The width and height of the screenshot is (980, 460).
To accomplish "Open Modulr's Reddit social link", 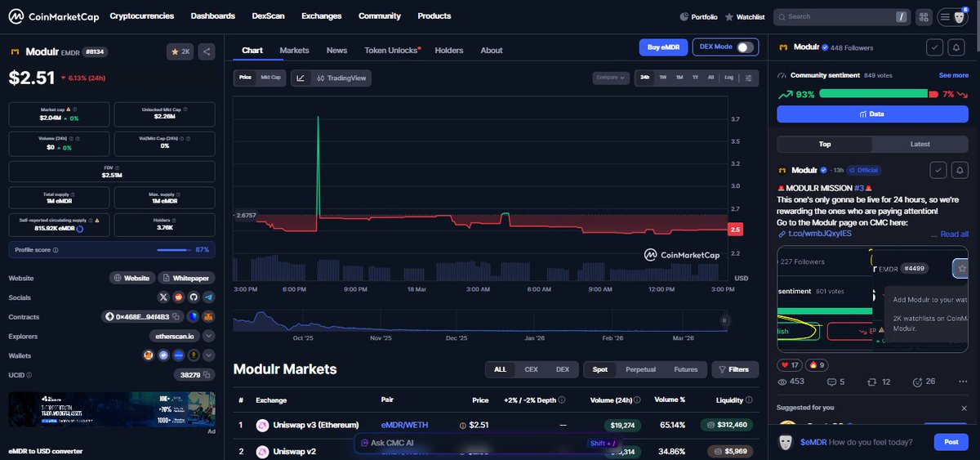I will tap(178, 297).
